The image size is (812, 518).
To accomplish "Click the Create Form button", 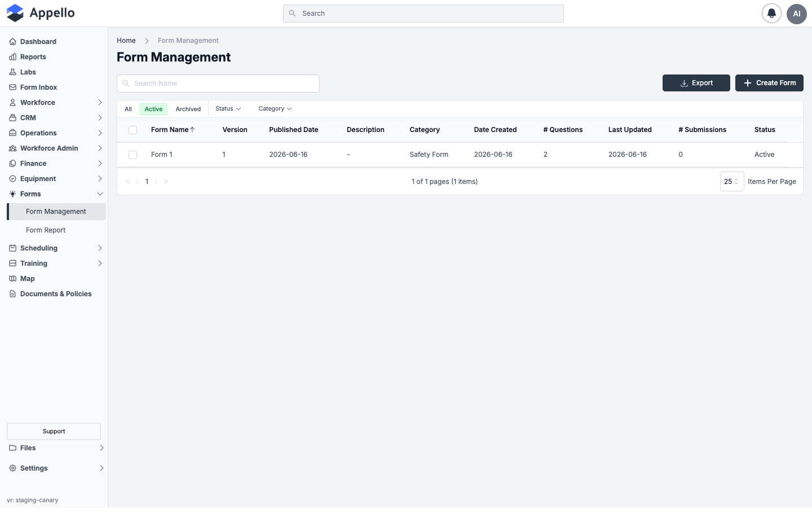I will 769,83.
